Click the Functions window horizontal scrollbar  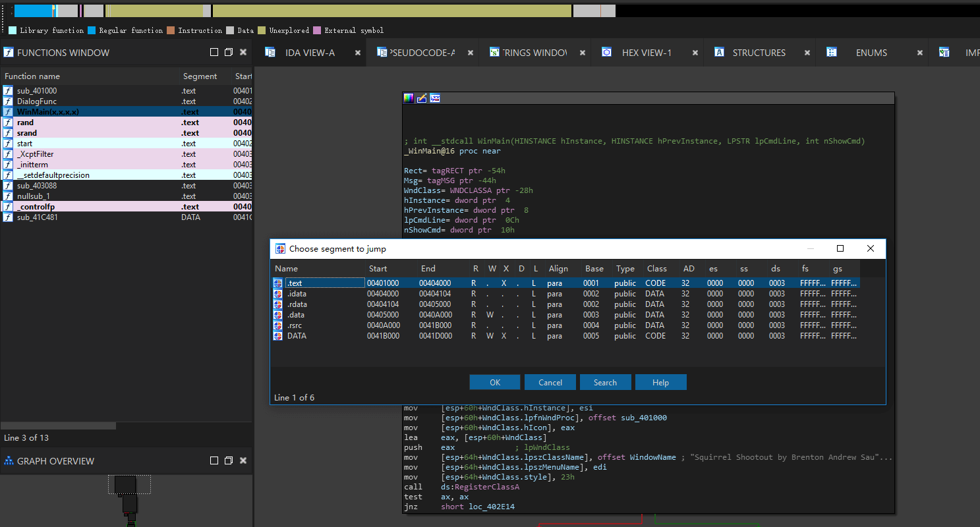coord(59,426)
